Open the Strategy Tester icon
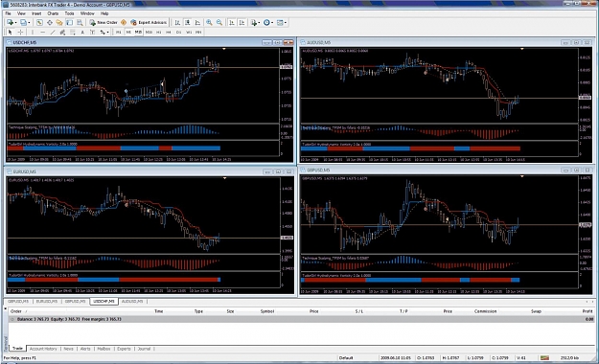The image size is (599, 364). click(x=80, y=23)
